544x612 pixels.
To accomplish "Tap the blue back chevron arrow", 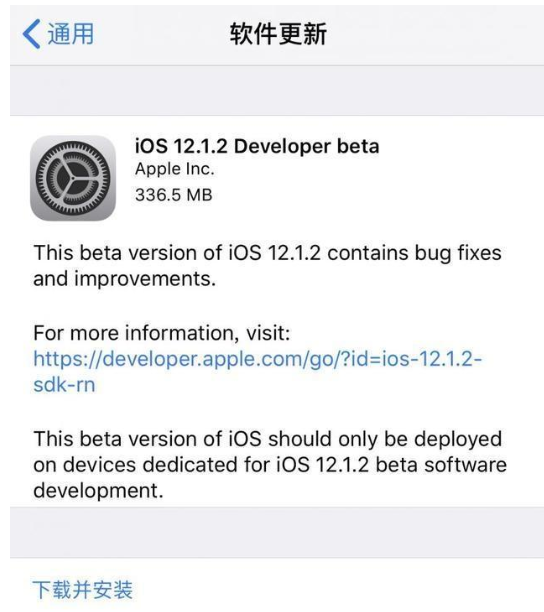I will [x=32, y=34].
